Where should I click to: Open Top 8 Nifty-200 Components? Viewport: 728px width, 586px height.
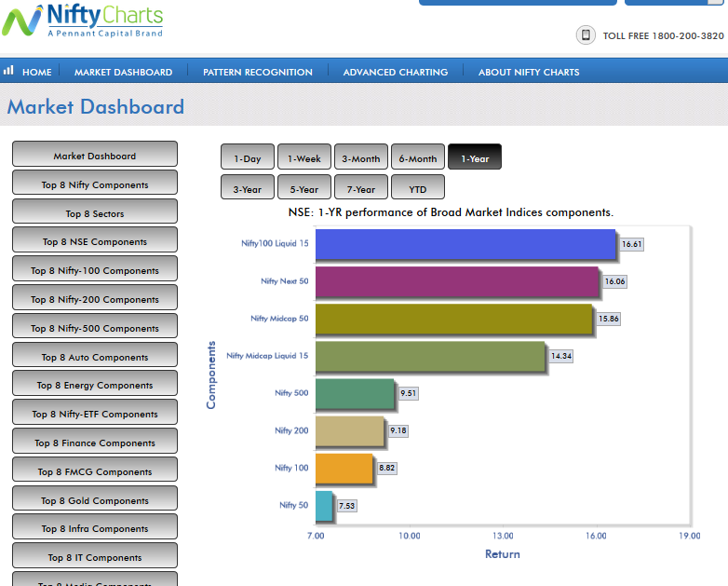95,297
